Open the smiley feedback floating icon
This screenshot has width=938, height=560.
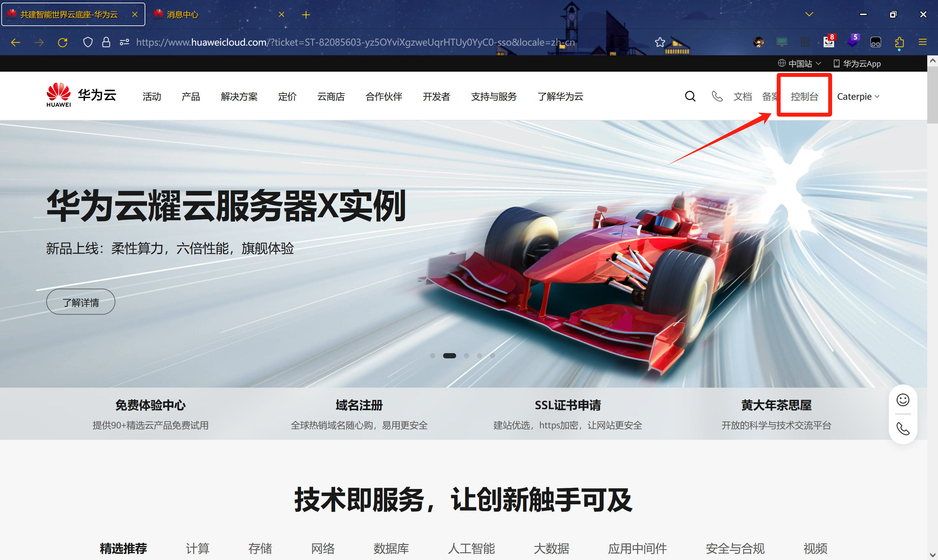coord(903,400)
